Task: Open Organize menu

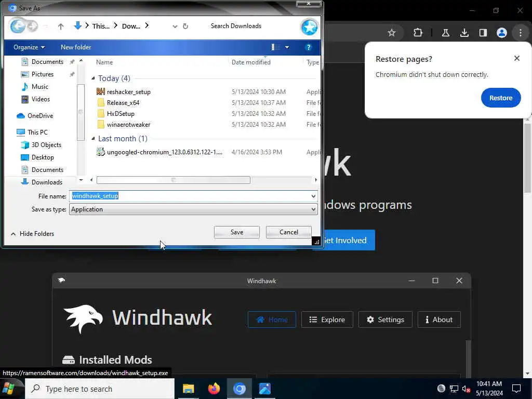Action: (x=29, y=47)
